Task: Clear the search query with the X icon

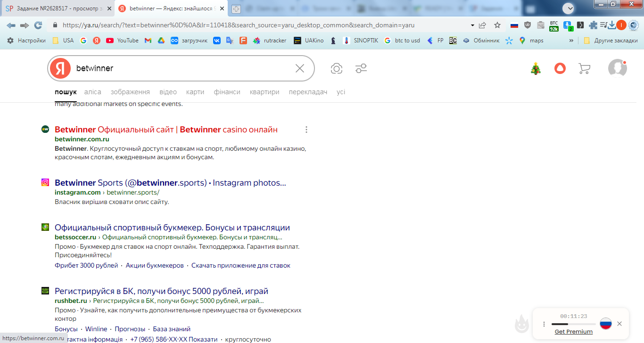Action: coord(300,68)
